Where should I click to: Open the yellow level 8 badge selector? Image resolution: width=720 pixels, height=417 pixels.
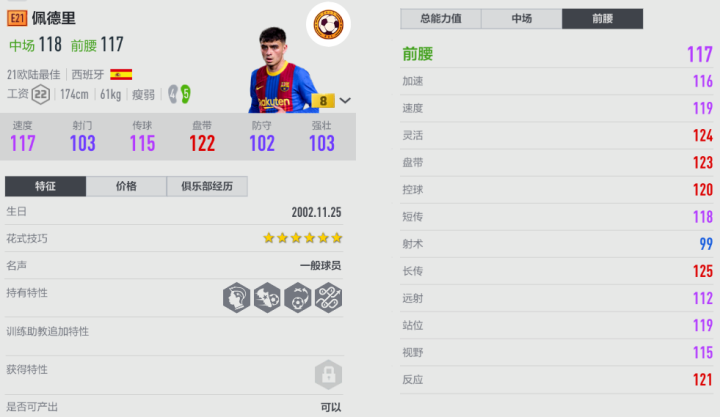click(323, 101)
